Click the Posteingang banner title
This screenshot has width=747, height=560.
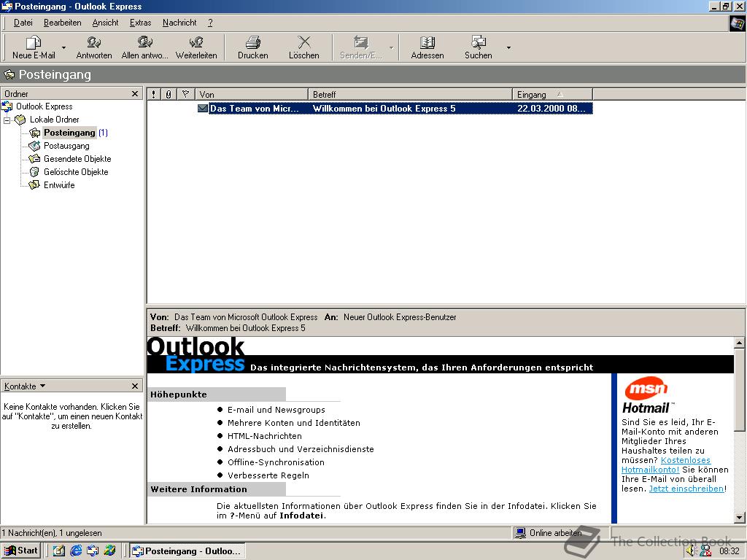tap(55, 75)
